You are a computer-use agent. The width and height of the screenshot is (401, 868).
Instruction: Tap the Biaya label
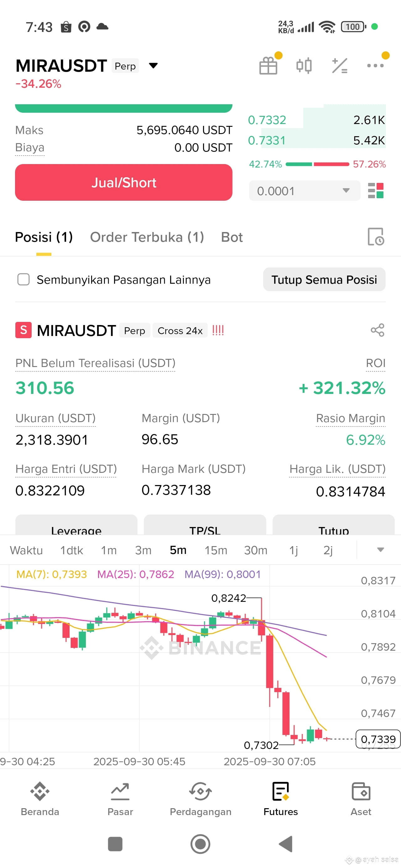30,147
